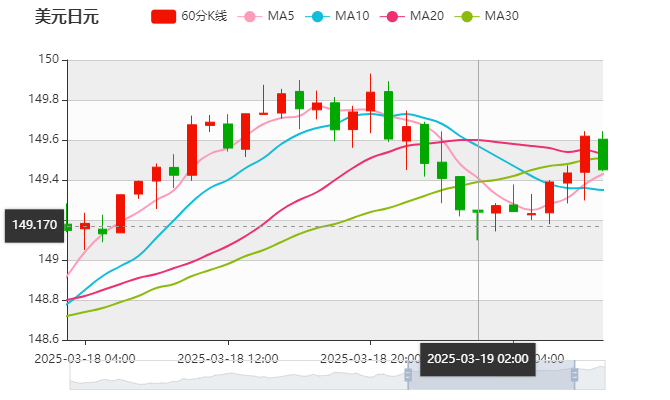Click the last green candlestick at right edge
670x400 pixels.
[603, 154]
